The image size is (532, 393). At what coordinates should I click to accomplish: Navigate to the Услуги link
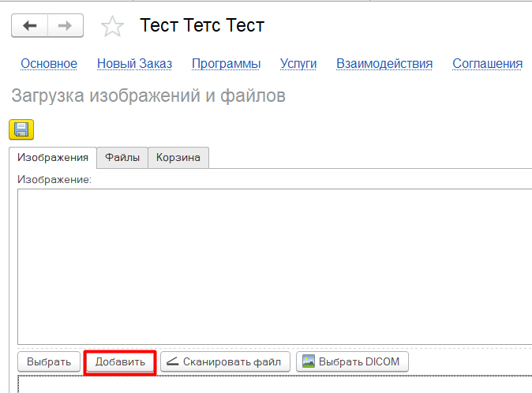298,64
